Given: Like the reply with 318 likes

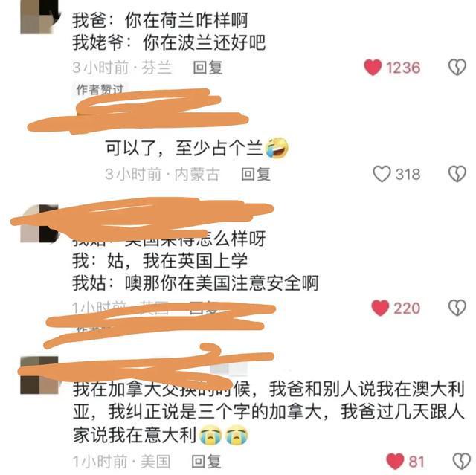Looking at the screenshot, I should [382, 174].
